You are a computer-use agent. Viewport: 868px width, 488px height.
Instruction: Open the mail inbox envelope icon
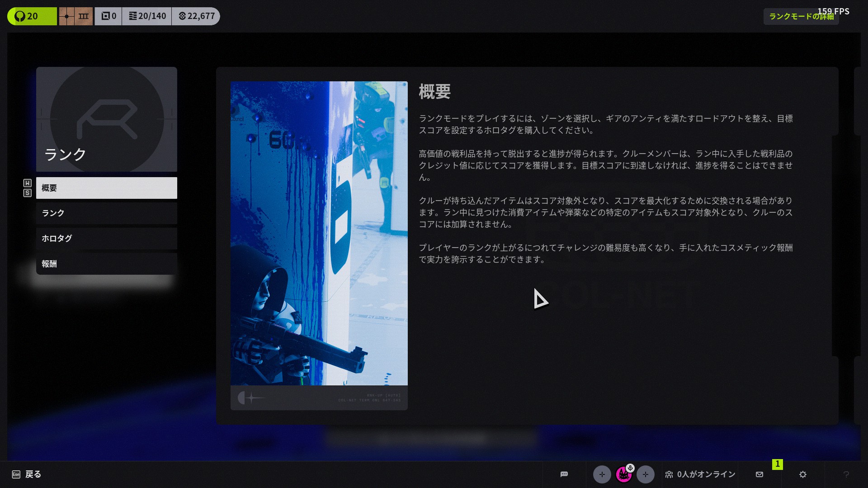coord(759,474)
